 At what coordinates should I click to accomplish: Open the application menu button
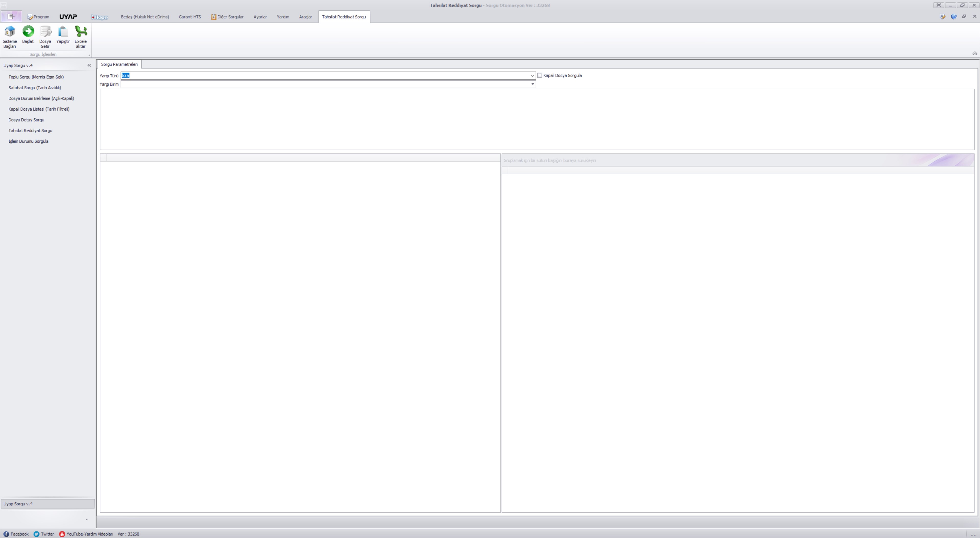click(x=11, y=16)
